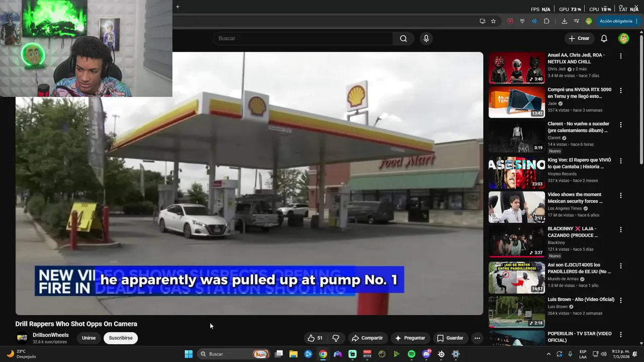
Task: Click the ESP LAA language indicator
Action: 583,354
